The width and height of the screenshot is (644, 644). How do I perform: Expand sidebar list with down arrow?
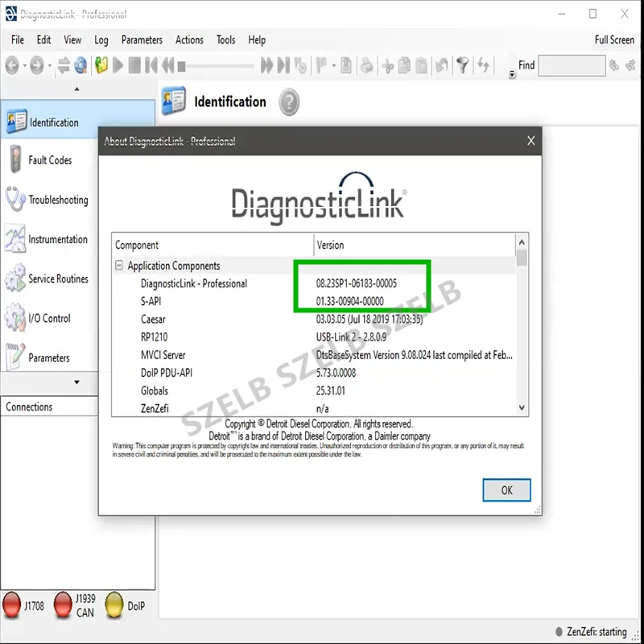pyautogui.click(x=76, y=382)
